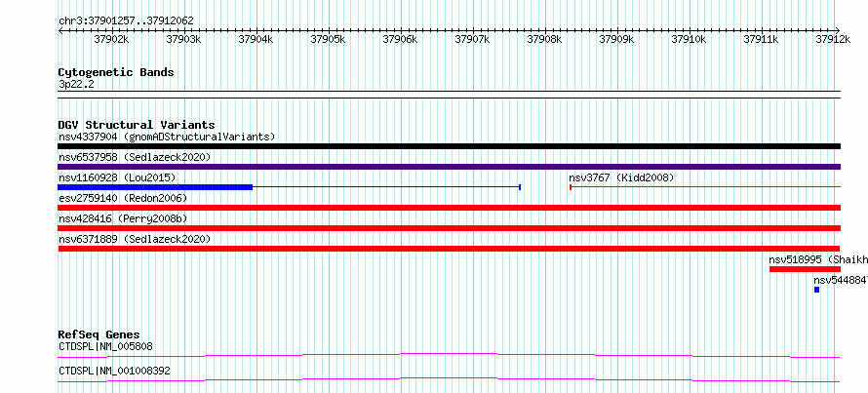
Task: Open the nsv518995 (Shaikh) label
Action: tap(818, 259)
